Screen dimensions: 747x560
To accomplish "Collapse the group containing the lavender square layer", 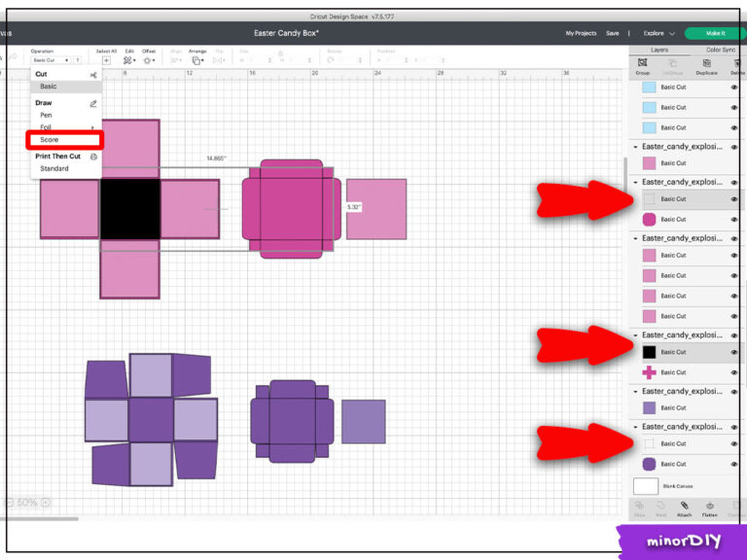I will 635,392.
